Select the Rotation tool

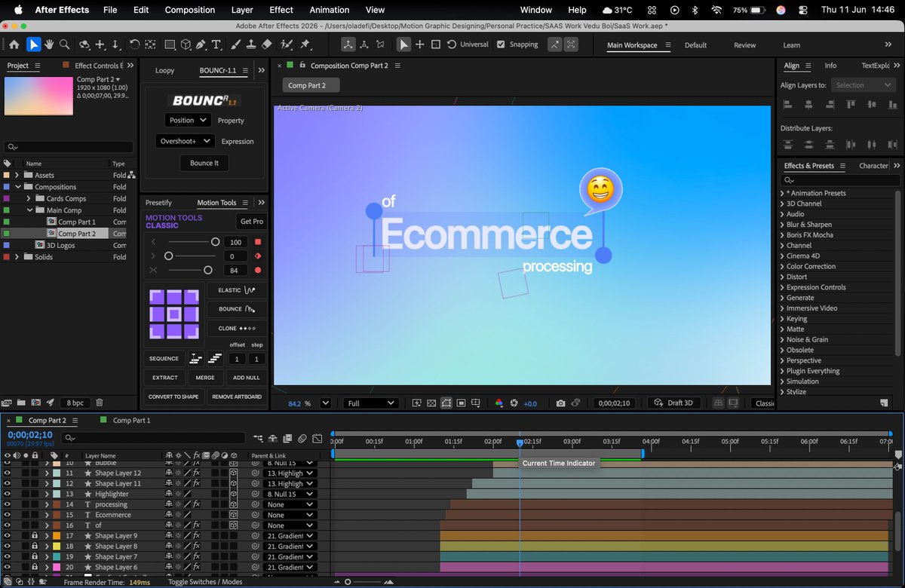(x=134, y=44)
